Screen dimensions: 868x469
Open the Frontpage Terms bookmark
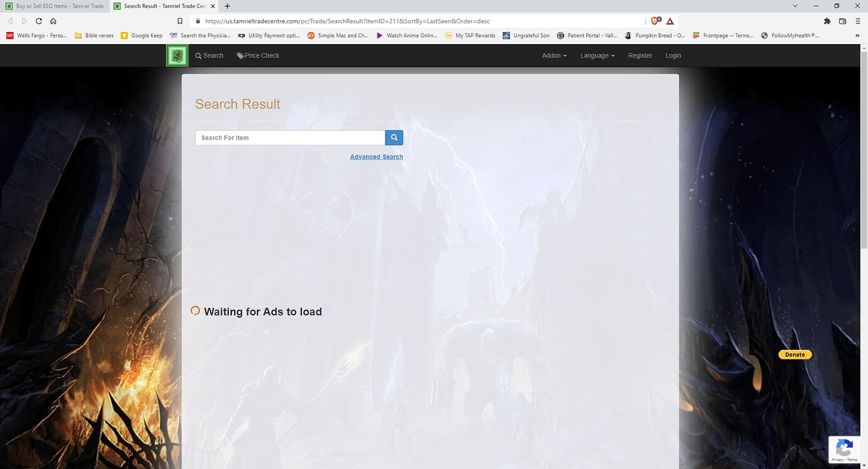coord(723,36)
